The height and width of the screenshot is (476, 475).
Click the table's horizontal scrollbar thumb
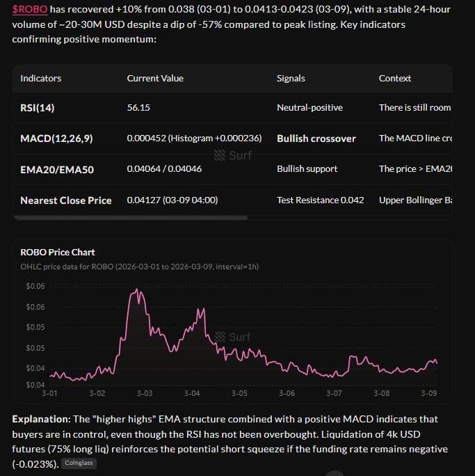(x=131, y=218)
